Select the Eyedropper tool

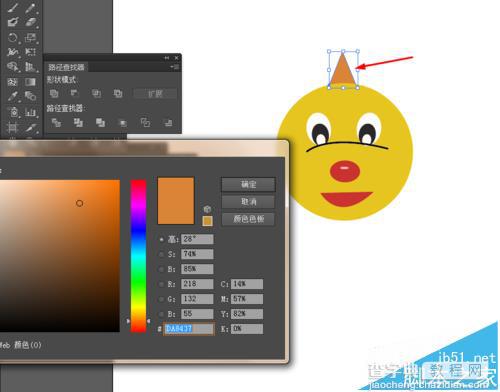point(13,96)
